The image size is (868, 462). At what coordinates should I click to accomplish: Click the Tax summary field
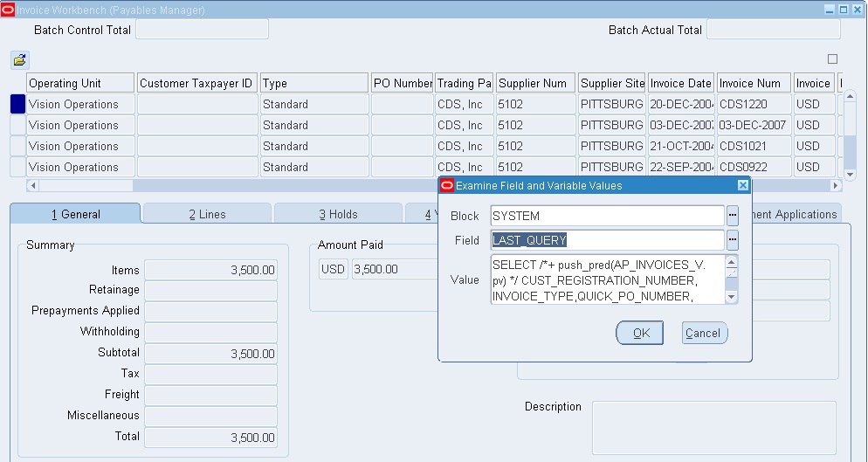pyautogui.click(x=210, y=375)
